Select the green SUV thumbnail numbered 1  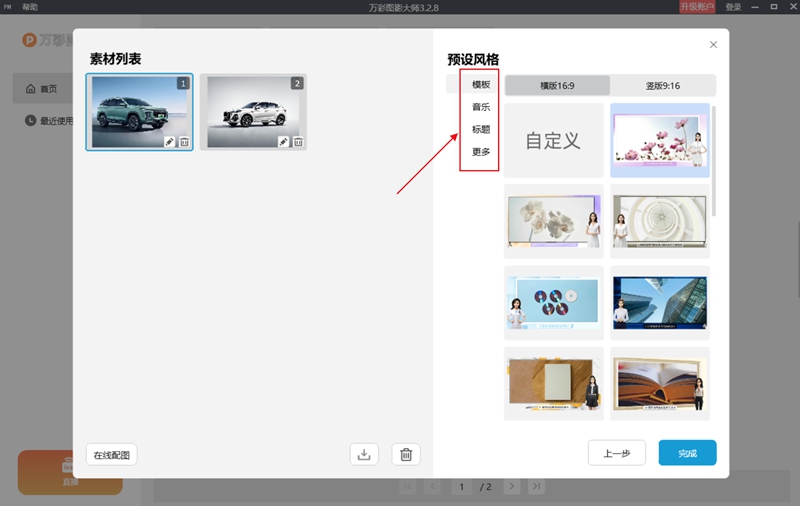pos(139,112)
